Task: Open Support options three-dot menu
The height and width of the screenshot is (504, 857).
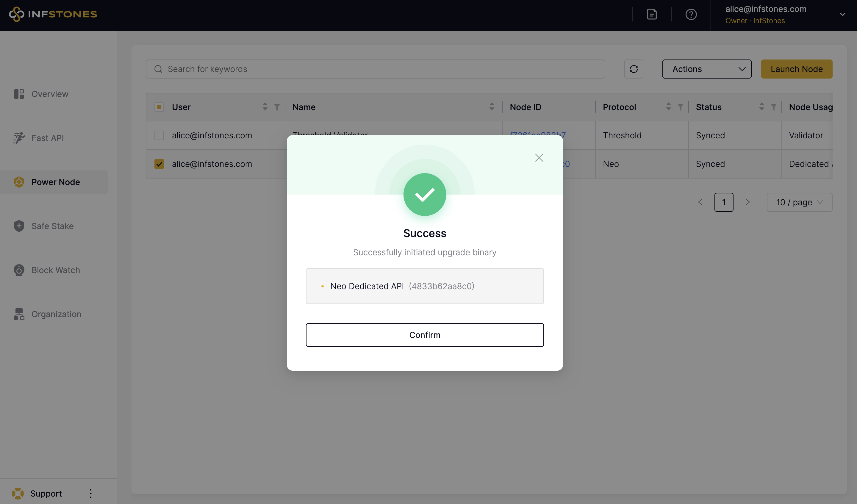Action: pos(90,493)
